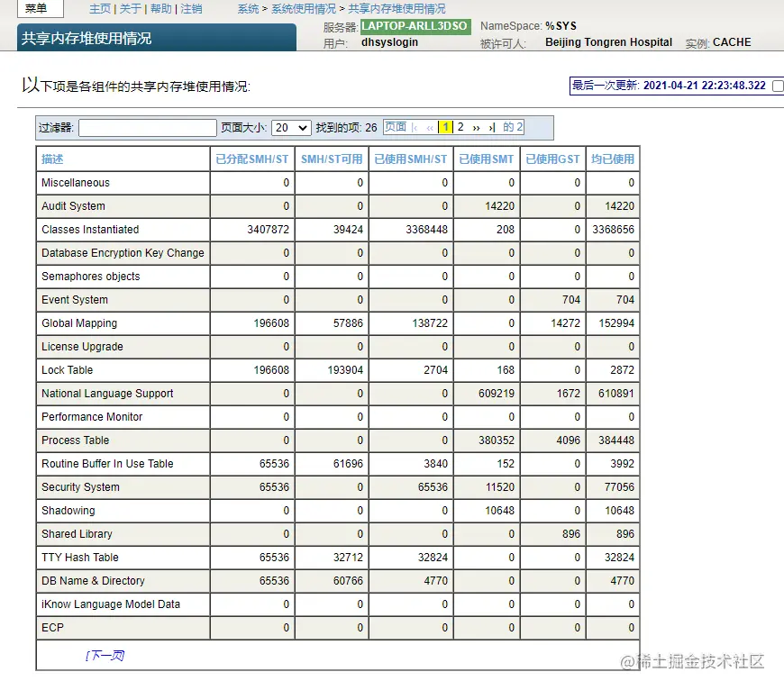
Task: Select the Shadowing row
Action: (338, 511)
